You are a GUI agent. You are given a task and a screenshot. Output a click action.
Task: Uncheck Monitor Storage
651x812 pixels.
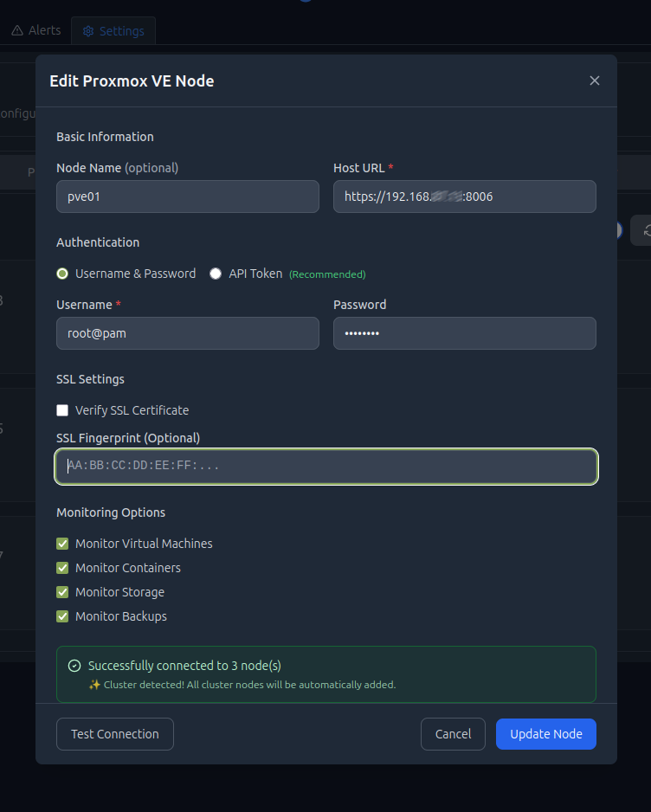point(62,592)
